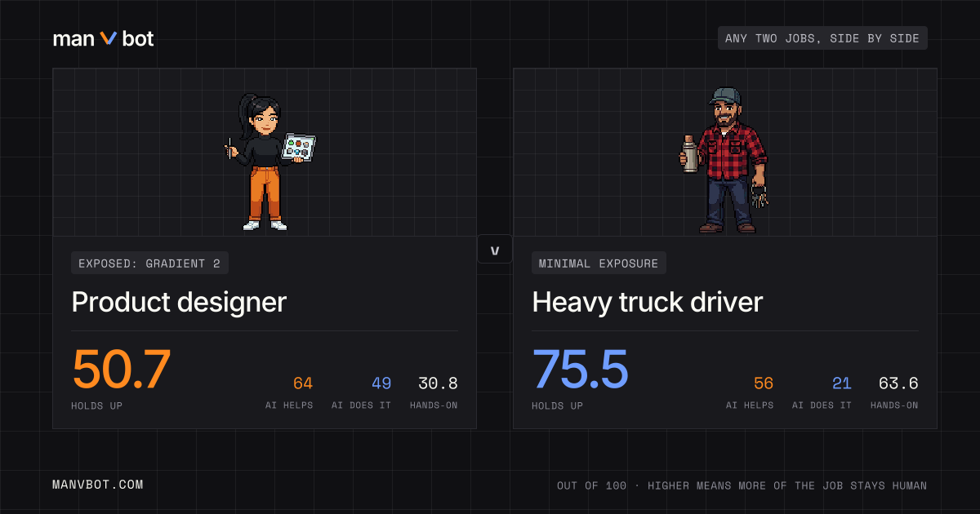Click the 50.7 holds up score
Image resolution: width=980 pixels, height=514 pixels.
tap(122, 370)
